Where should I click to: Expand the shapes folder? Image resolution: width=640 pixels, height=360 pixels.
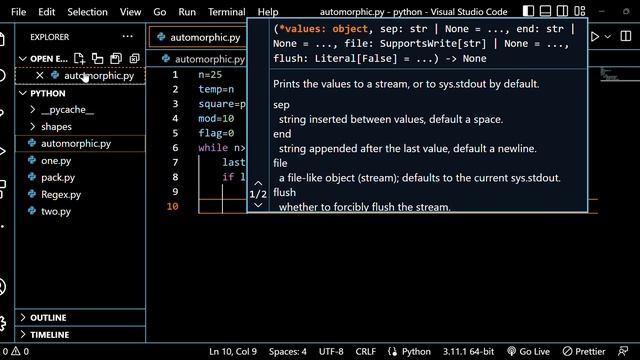[33, 127]
